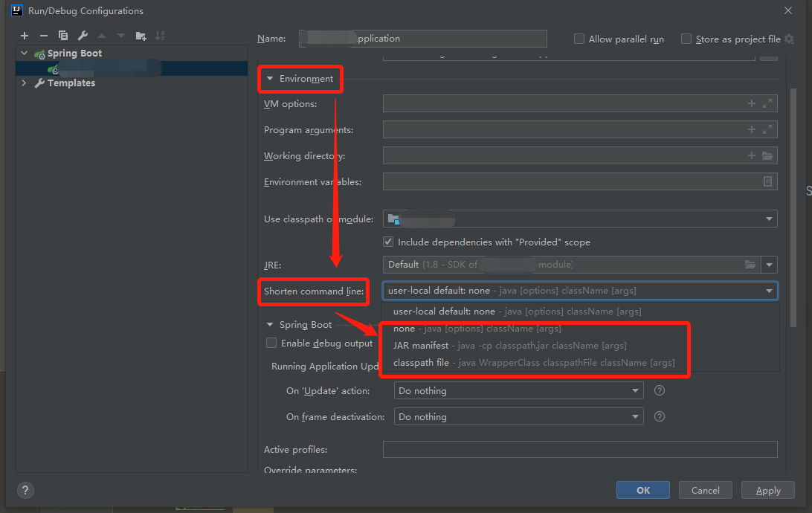Open the JRE dropdown arrow
Viewport: 812px width, 513px height.
[x=770, y=265]
